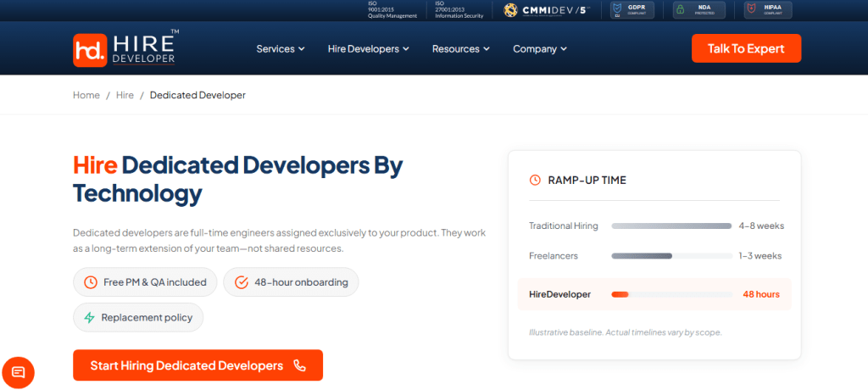Click Start Hiring Dedicated Developers button
868x390 pixels.
(x=198, y=365)
